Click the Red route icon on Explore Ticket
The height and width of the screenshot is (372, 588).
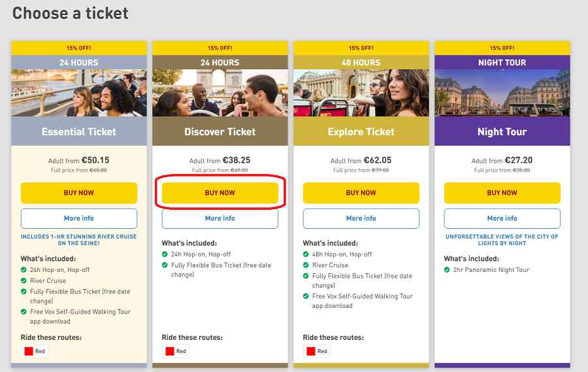(311, 351)
